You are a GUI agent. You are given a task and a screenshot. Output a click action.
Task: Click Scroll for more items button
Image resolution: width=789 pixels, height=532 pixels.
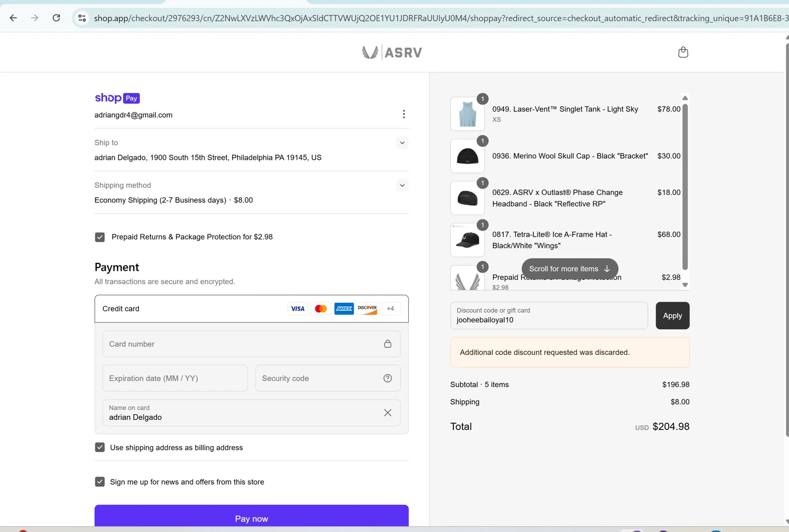(x=570, y=269)
